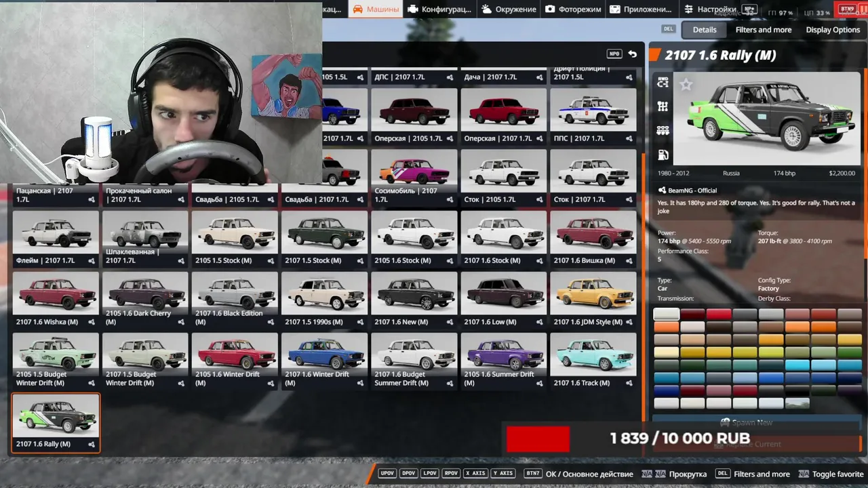Open the Приложения tab
The width and height of the screenshot is (868, 488).
pos(641,9)
